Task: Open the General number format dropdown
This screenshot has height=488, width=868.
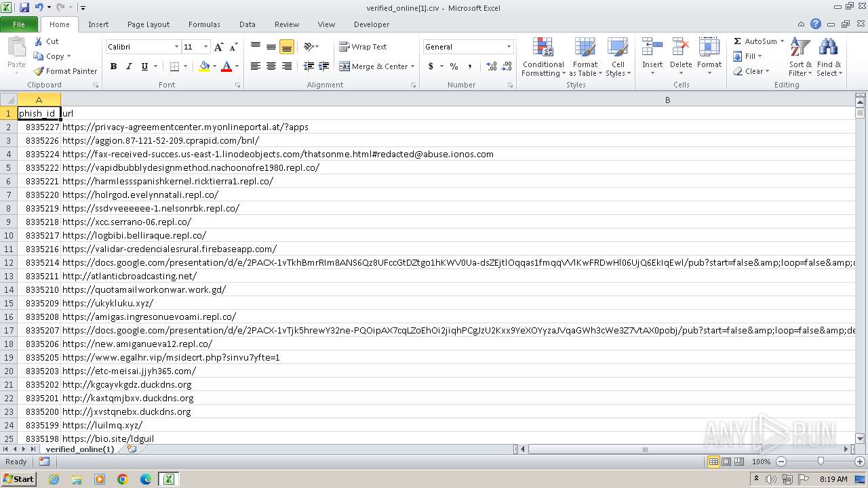Action: 509,47
